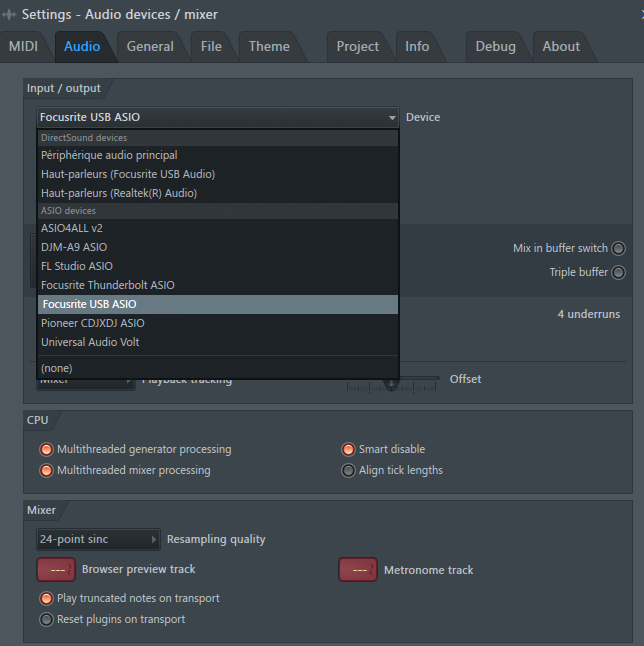Open the MIDI settings tab
Viewport: 644px width, 646px height.
23,47
